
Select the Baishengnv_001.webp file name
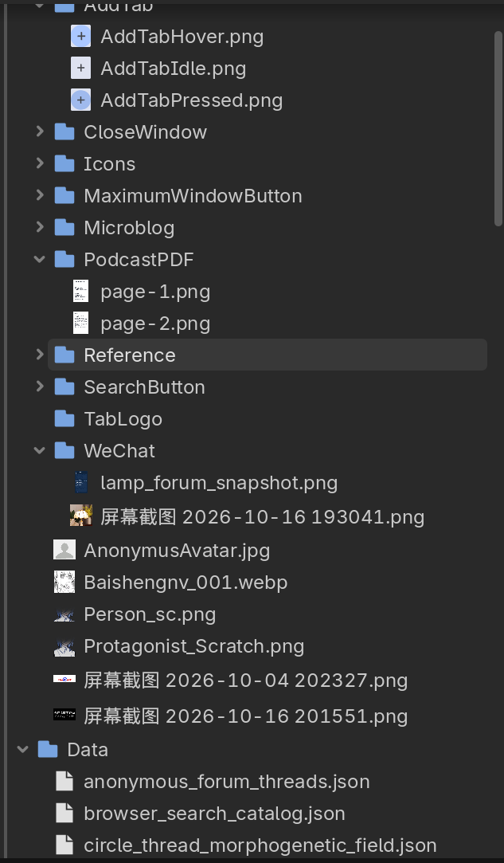pyautogui.click(x=186, y=583)
